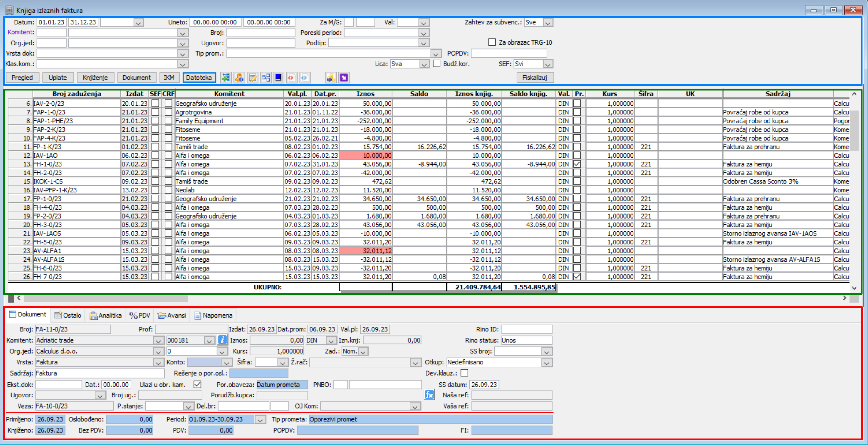868x445 pixels.
Task: Enable the Za obrazac TRG-10 checkbox
Action: click(492, 42)
